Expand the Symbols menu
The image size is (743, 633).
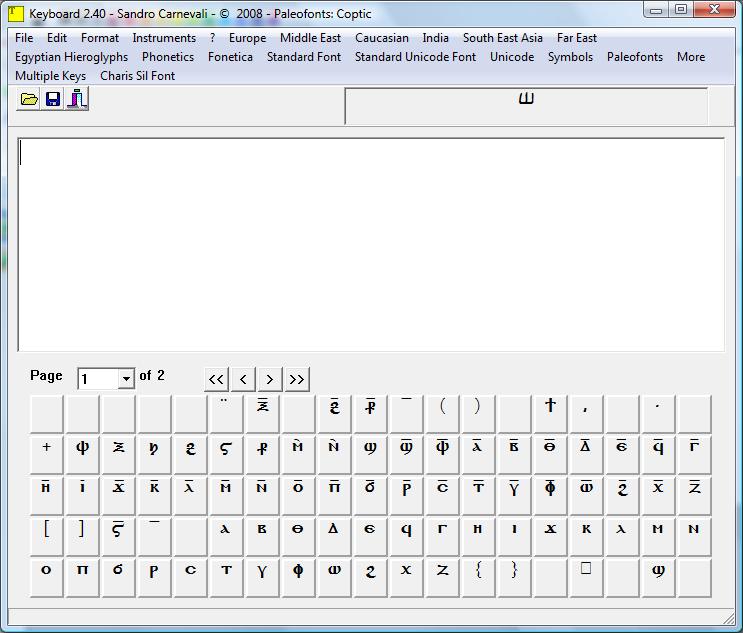[x=571, y=57]
